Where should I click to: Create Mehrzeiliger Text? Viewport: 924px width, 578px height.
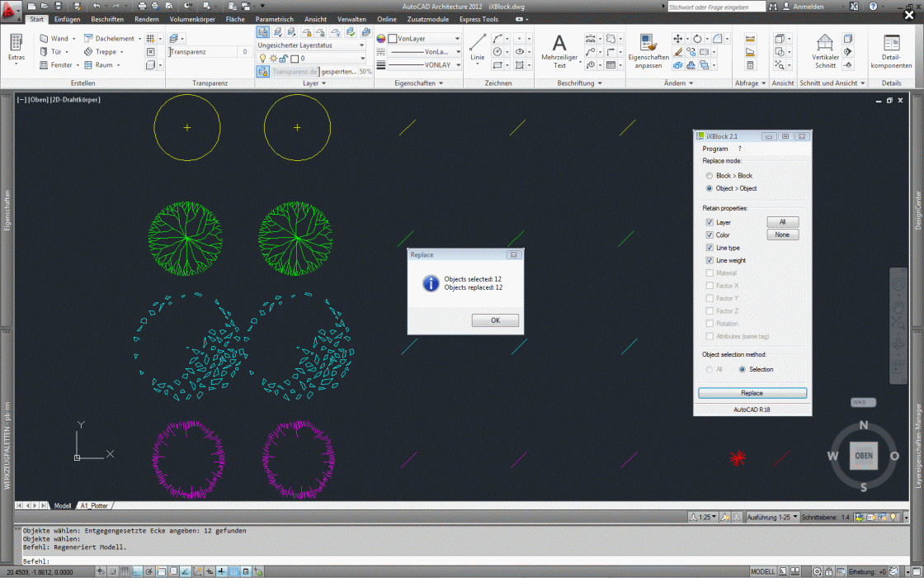pos(559,50)
